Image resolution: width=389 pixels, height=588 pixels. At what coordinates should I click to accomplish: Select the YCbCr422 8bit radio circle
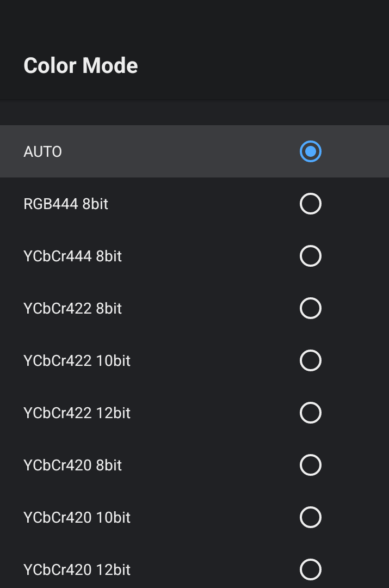pos(311,308)
